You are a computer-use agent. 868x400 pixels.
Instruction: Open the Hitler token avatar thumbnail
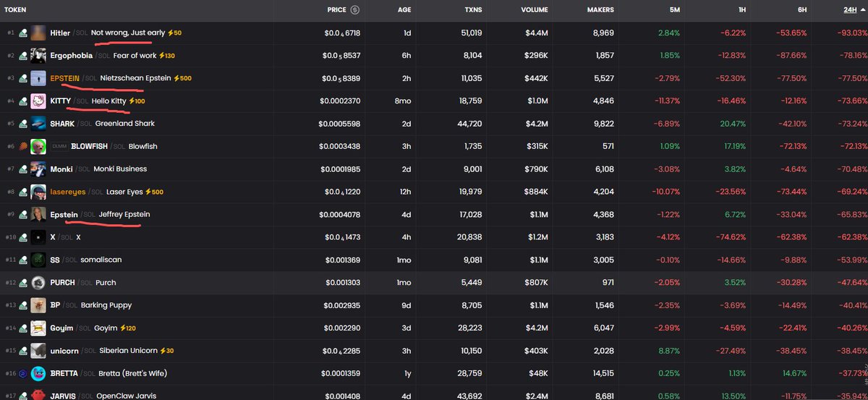point(38,33)
